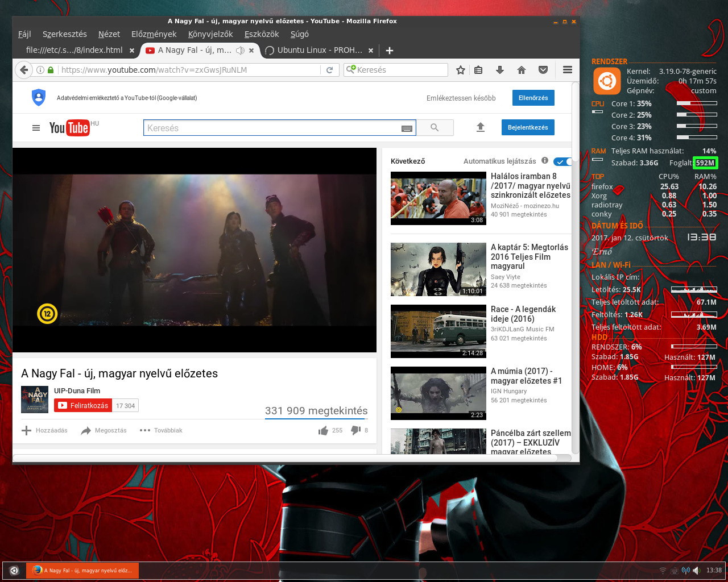Click the Firefox back arrow button
The width and height of the screenshot is (728, 582).
click(23, 70)
